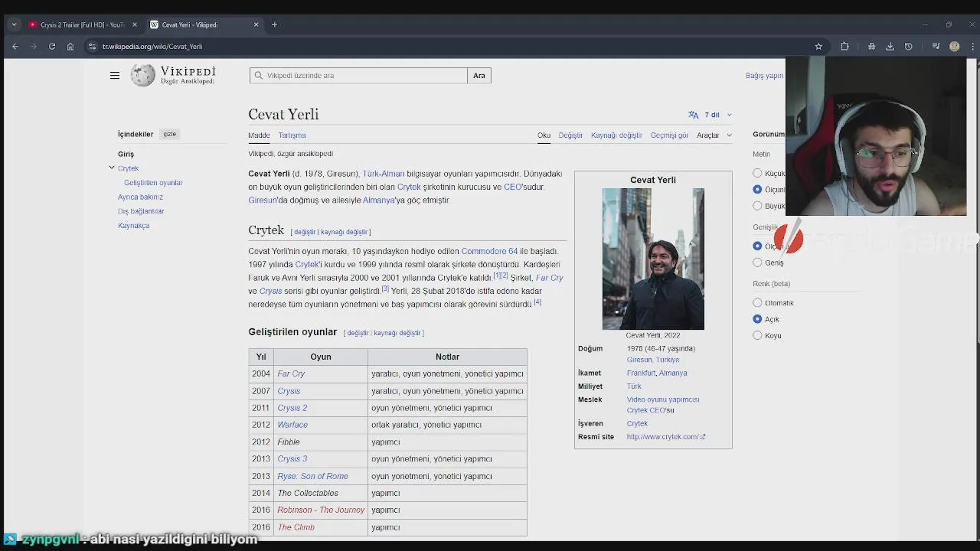Open Far Cry link in games table
This screenshot has width=980, height=551.
[x=291, y=373]
